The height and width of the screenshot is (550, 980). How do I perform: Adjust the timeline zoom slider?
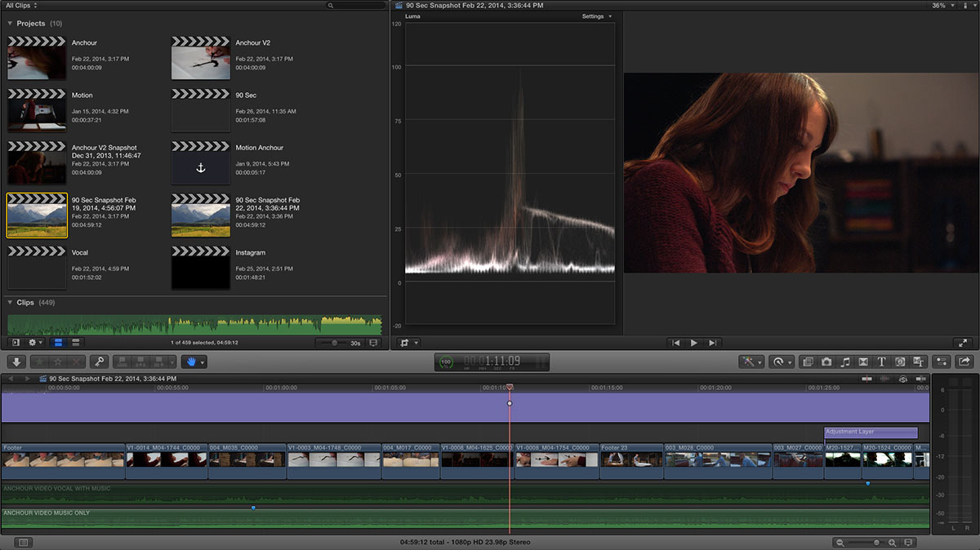point(877,542)
